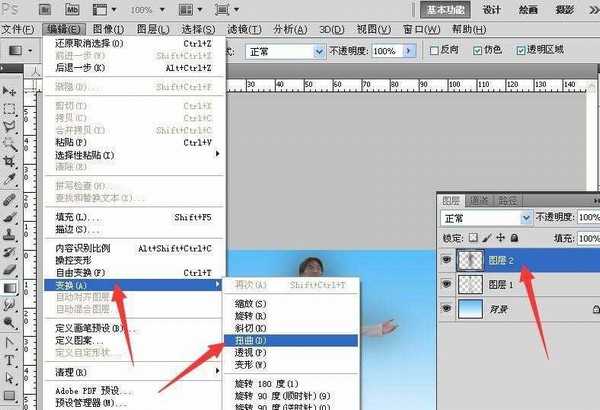Select the Clone Stamp tool

[9, 234]
